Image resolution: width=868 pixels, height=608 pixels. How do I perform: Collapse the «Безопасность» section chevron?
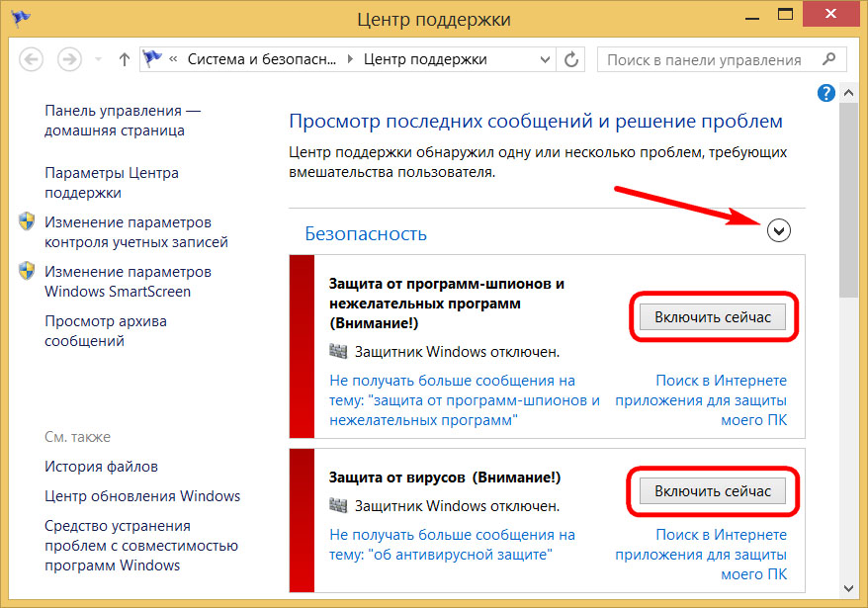click(779, 230)
